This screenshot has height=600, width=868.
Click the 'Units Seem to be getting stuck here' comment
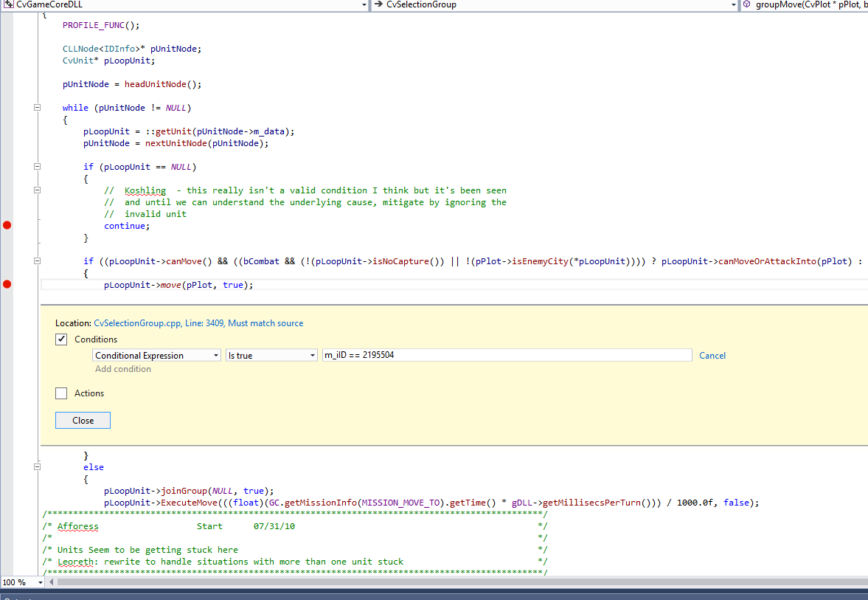point(147,550)
